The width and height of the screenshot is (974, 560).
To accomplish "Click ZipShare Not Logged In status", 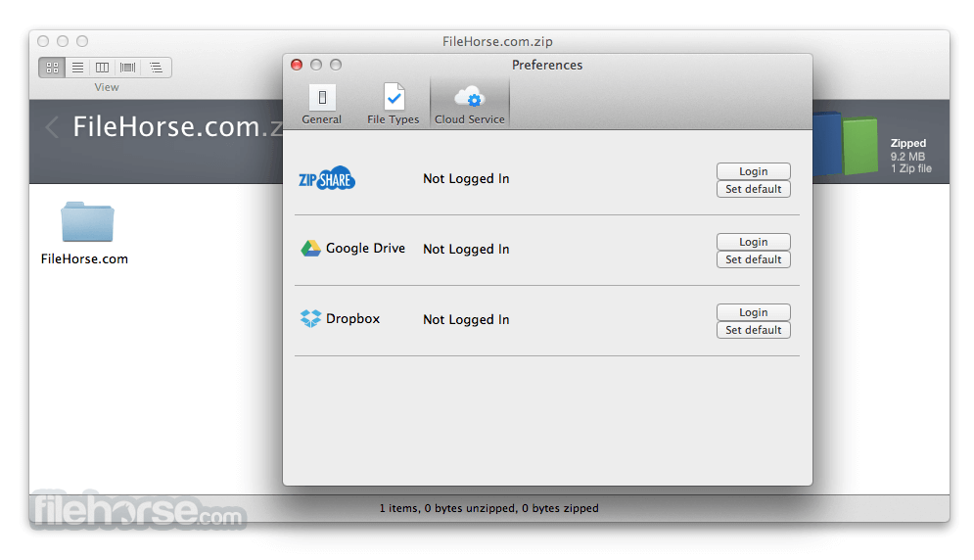I will pos(466,179).
